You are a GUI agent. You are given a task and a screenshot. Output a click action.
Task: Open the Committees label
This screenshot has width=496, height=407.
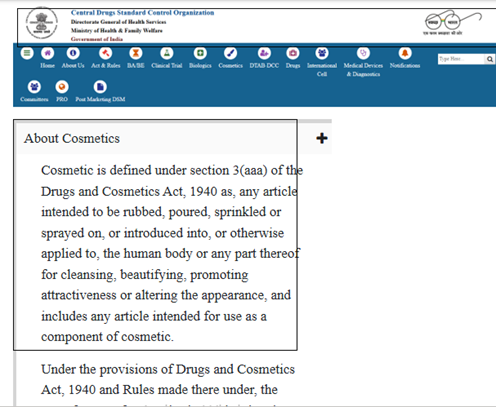coord(34,99)
